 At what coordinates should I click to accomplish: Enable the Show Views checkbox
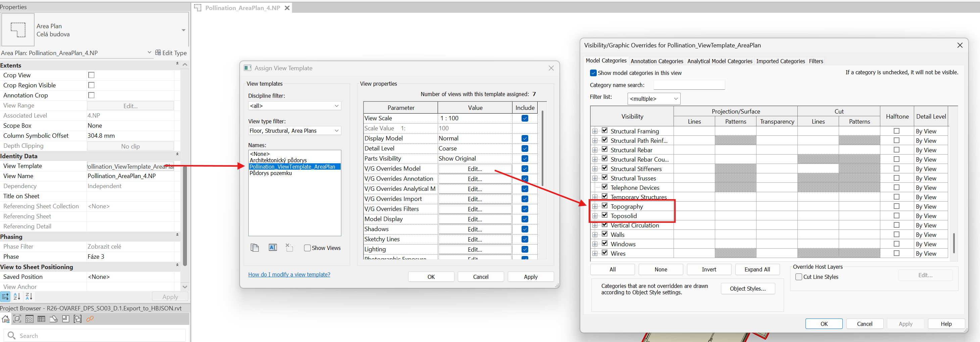pos(307,248)
